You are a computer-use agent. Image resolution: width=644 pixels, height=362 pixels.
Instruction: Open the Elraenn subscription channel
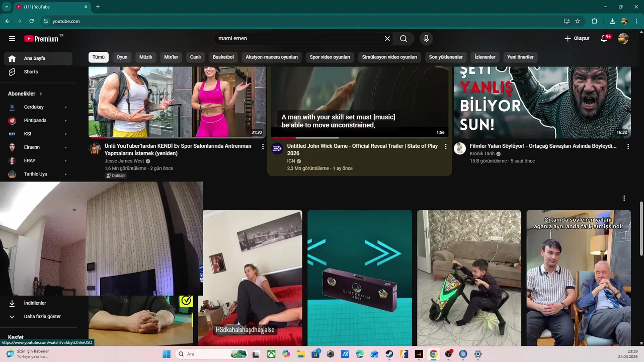pyautogui.click(x=38, y=147)
